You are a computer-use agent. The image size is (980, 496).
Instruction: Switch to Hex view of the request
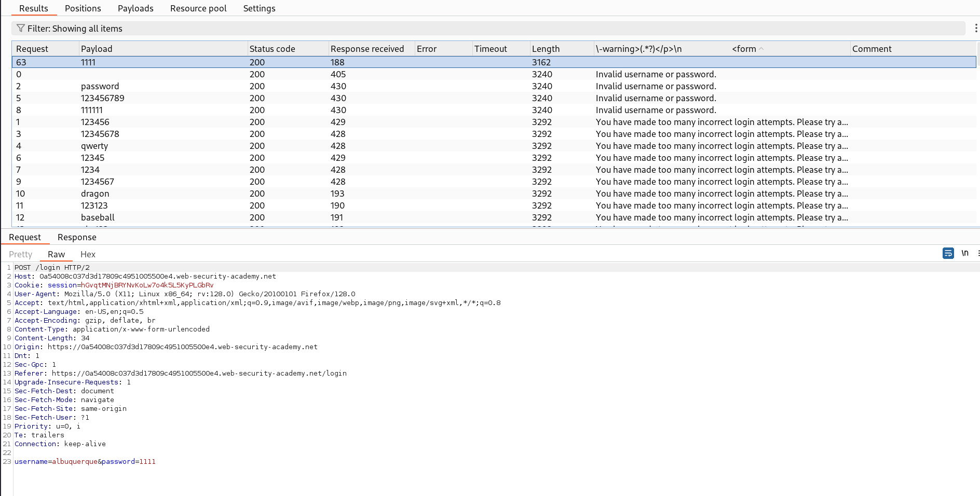point(87,254)
